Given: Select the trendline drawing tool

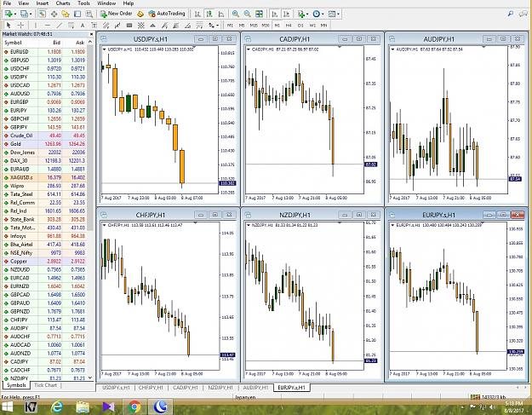Looking at the screenshot, I should pyautogui.click(x=59, y=25).
